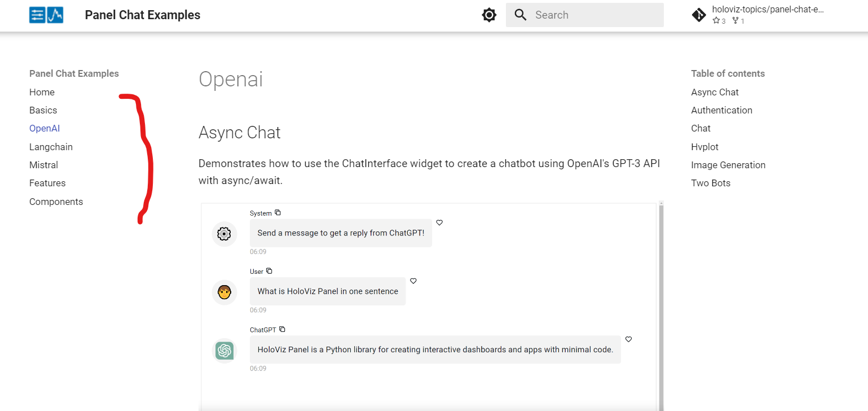The image size is (868, 411).
Task: Click the Git repository icon near the repo name
Action: point(699,15)
